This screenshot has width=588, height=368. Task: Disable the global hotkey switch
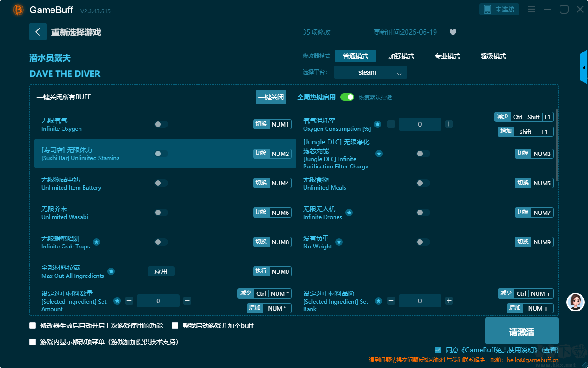(347, 97)
